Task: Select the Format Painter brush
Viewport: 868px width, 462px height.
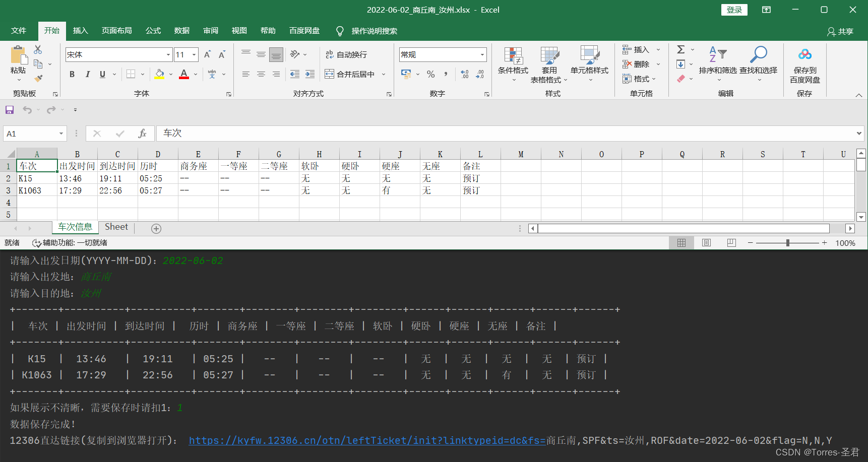Action: [38, 79]
